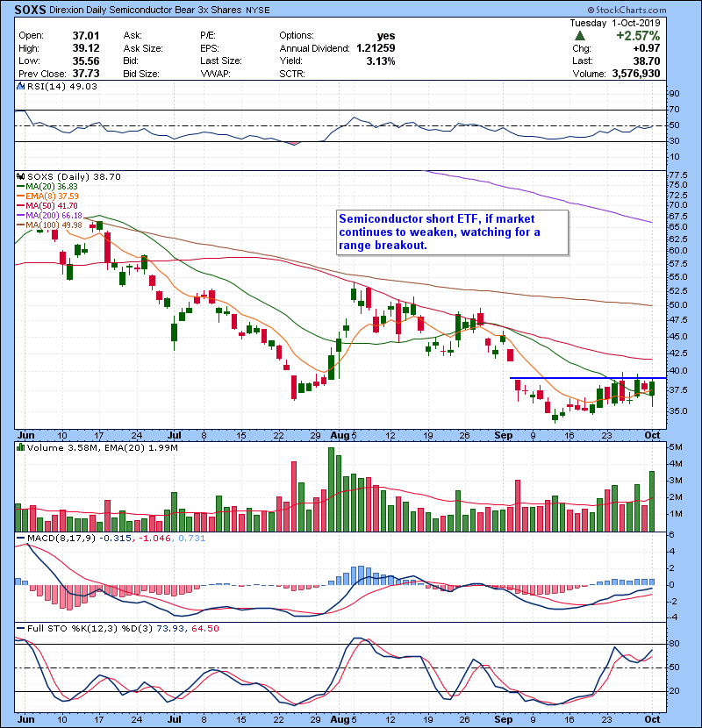The height and width of the screenshot is (728, 702).
Task: Click the "VWAP:" label
Action: [x=215, y=74]
